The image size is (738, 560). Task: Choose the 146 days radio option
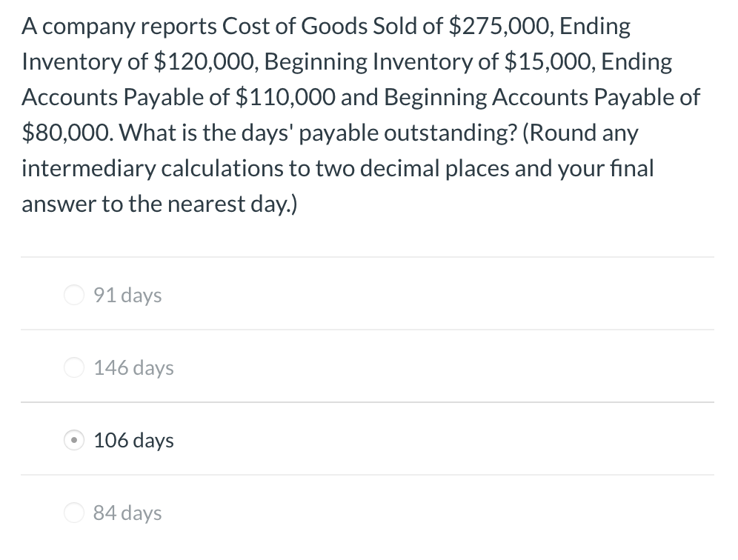point(74,367)
